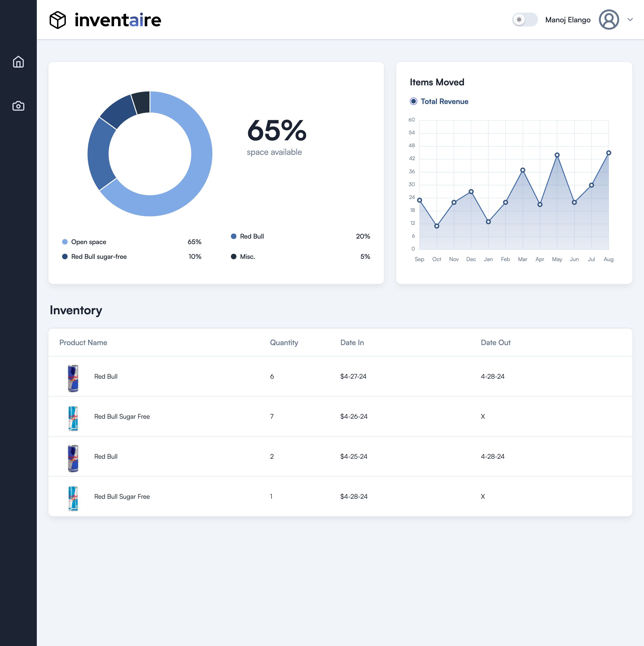Click the user profile avatar icon
Screen dimensions: 644x646
click(x=609, y=20)
